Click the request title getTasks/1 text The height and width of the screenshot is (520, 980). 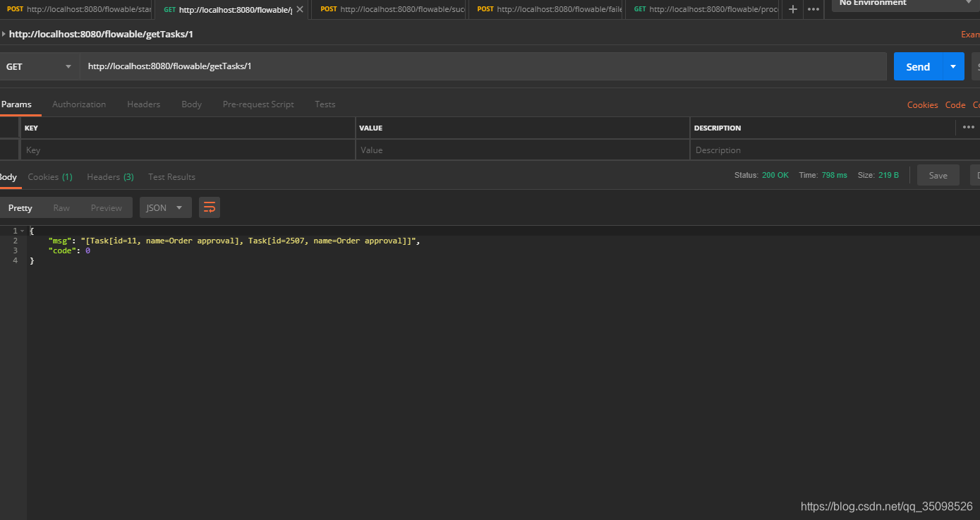tap(101, 34)
